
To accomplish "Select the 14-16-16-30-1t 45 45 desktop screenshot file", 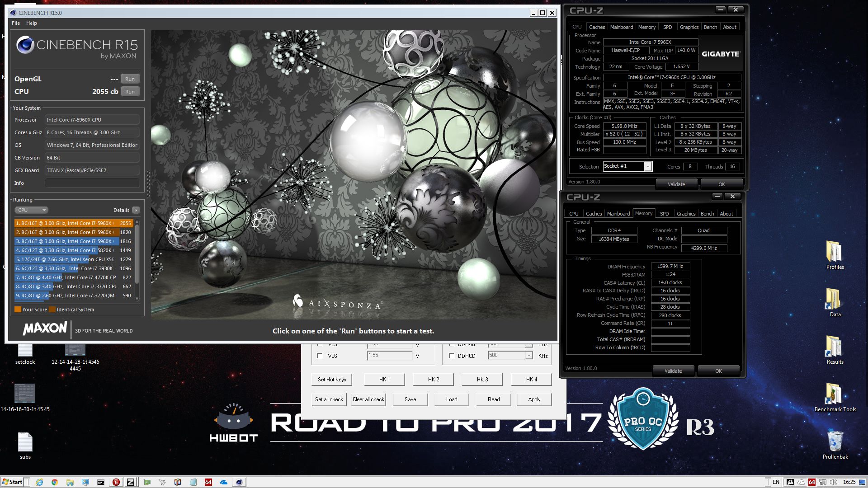I will coord(25,398).
